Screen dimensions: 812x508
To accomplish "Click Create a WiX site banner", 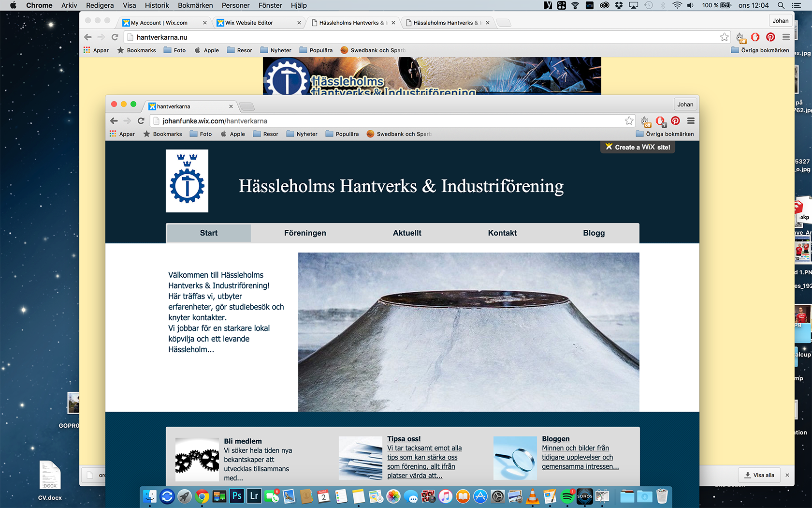I will click(x=638, y=147).
